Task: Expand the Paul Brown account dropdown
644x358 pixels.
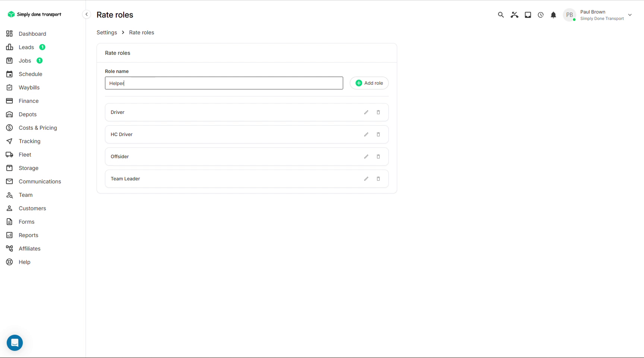Action: pos(630,15)
